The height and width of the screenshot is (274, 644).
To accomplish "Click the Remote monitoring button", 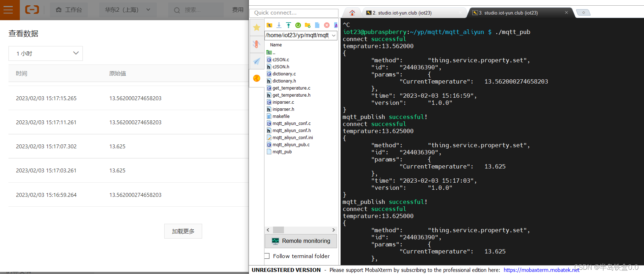I will point(301,241).
